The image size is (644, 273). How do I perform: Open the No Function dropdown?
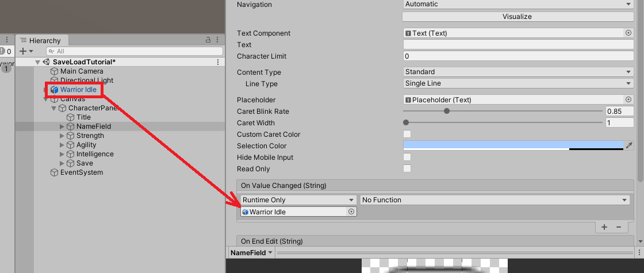point(494,200)
